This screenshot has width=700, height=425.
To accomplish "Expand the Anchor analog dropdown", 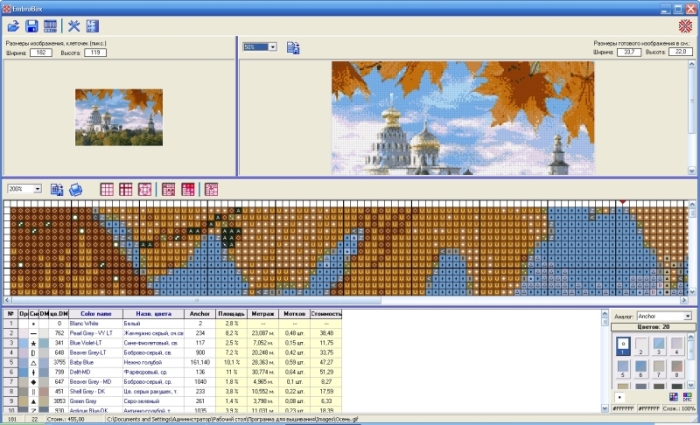I will point(688,316).
